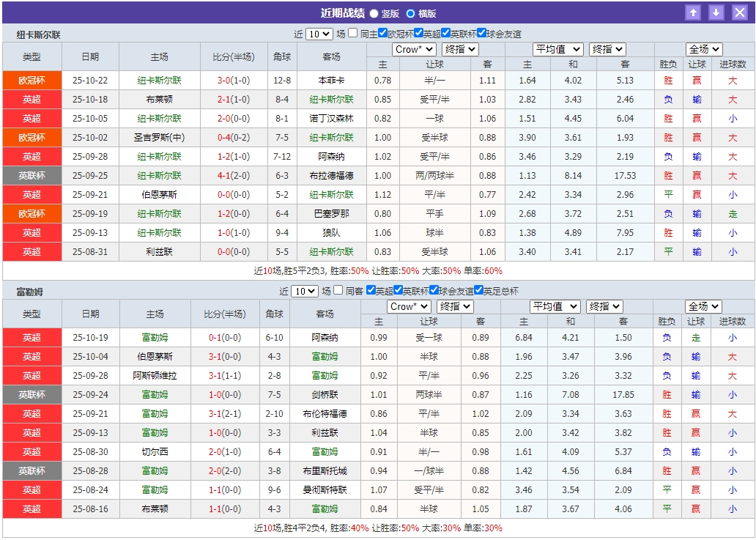Click the 富勒姆 team name link
This screenshot has height=540, width=756.
tap(155, 338)
